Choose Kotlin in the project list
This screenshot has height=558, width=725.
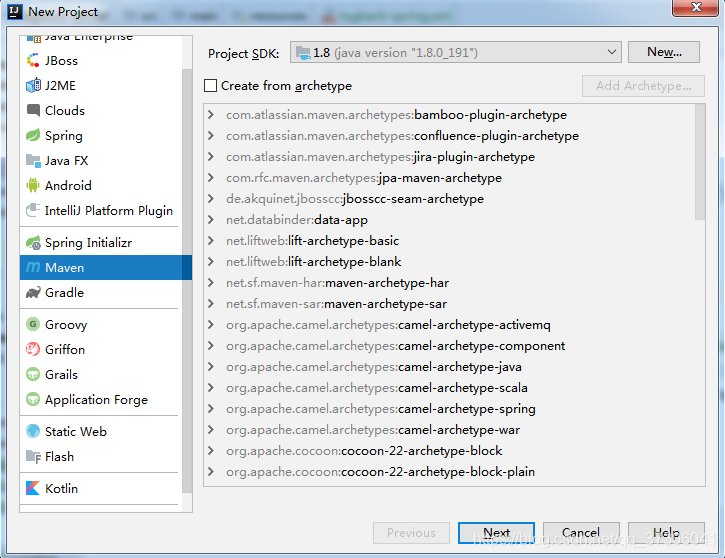pyautogui.click(x=101, y=488)
